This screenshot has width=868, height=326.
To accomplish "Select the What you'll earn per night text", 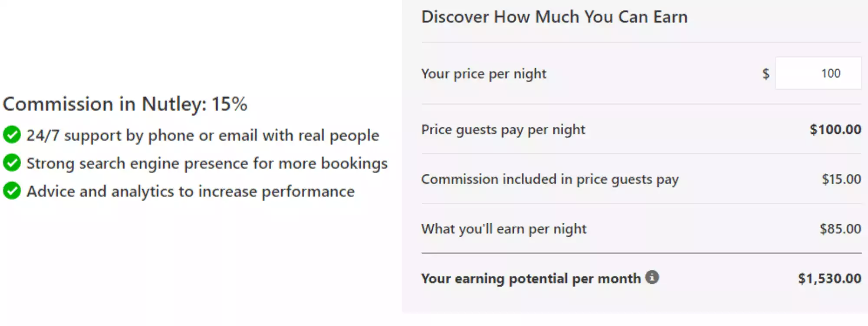I will pos(504,228).
